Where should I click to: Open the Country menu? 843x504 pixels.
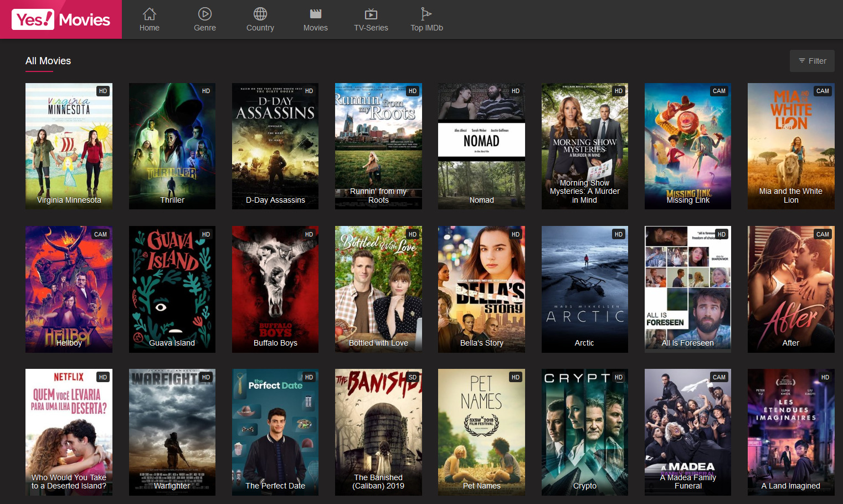tap(260, 19)
